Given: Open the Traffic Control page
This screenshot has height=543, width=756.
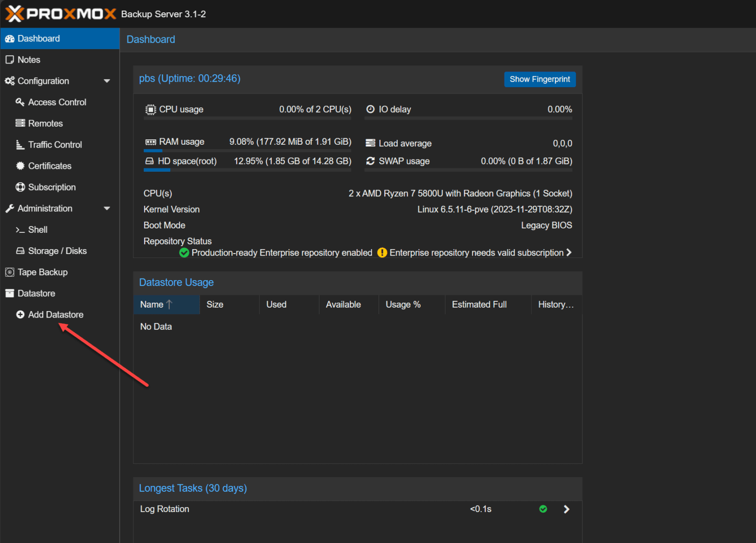Looking at the screenshot, I should tap(55, 144).
